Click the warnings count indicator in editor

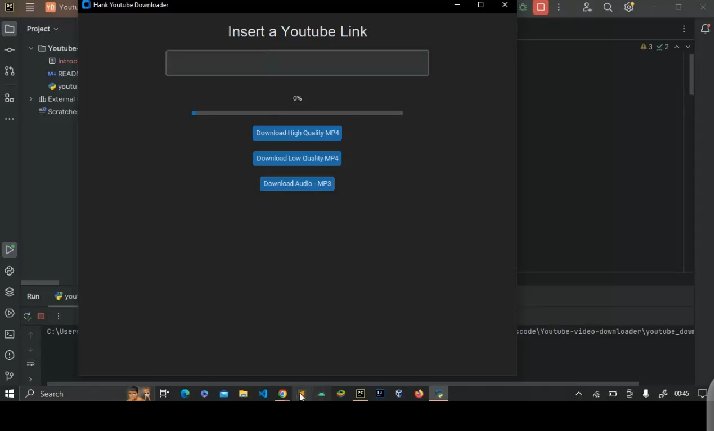[646, 46]
